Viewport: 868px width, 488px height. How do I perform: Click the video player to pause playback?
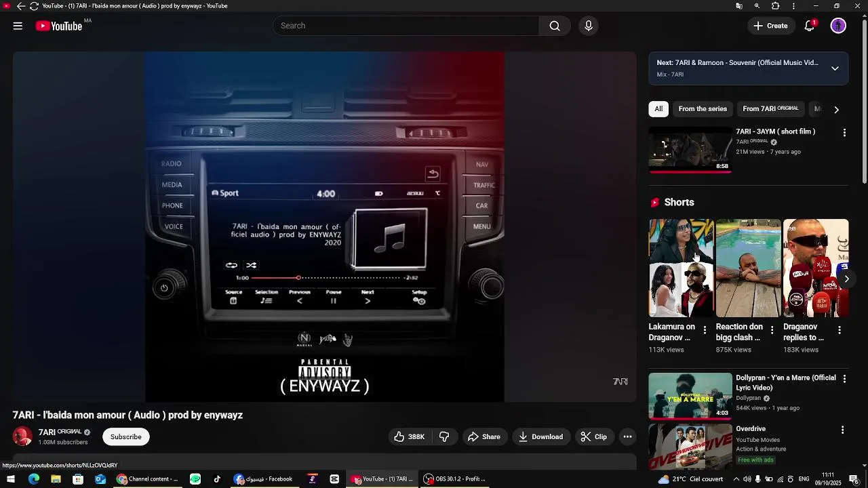324,227
